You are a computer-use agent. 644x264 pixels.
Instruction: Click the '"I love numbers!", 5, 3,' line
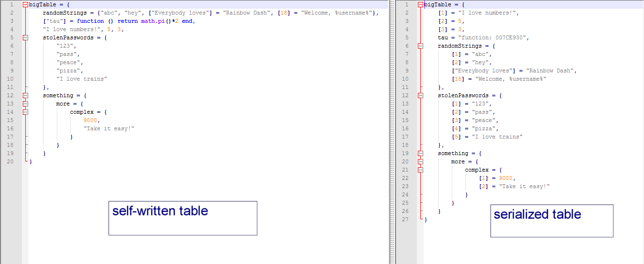coord(83,29)
